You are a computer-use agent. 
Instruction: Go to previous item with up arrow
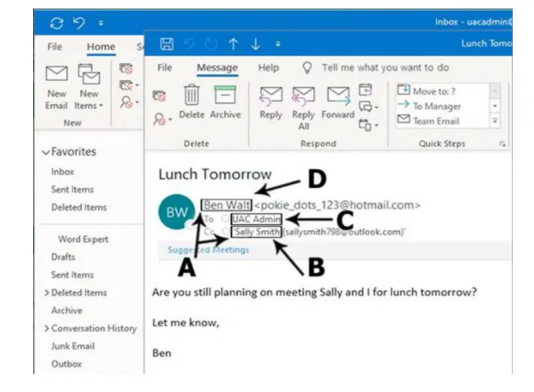coord(233,44)
